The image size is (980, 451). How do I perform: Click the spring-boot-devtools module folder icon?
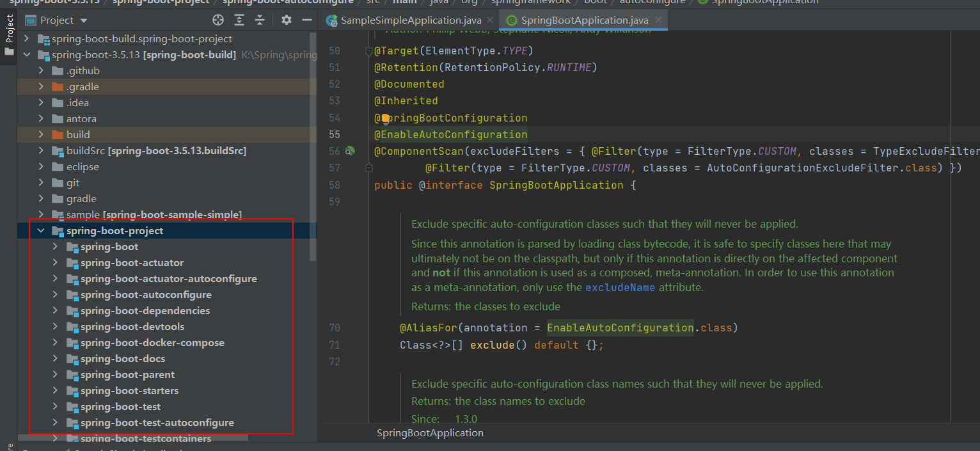click(72, 326)
